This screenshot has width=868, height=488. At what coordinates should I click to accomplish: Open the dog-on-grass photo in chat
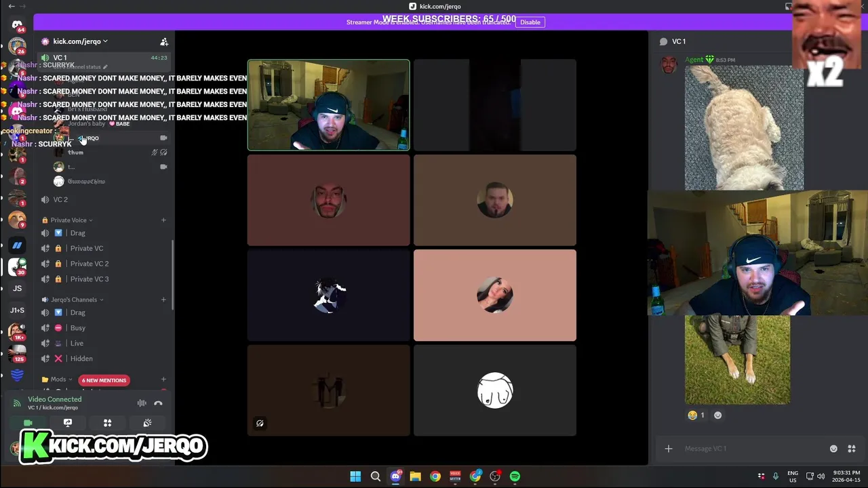(x=737, y=359)
